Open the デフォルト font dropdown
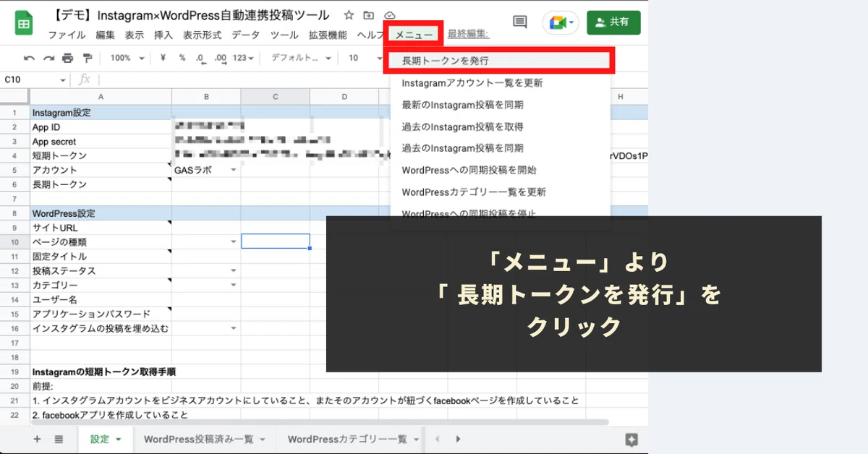868x454 pixels. [x=302, y=59]
